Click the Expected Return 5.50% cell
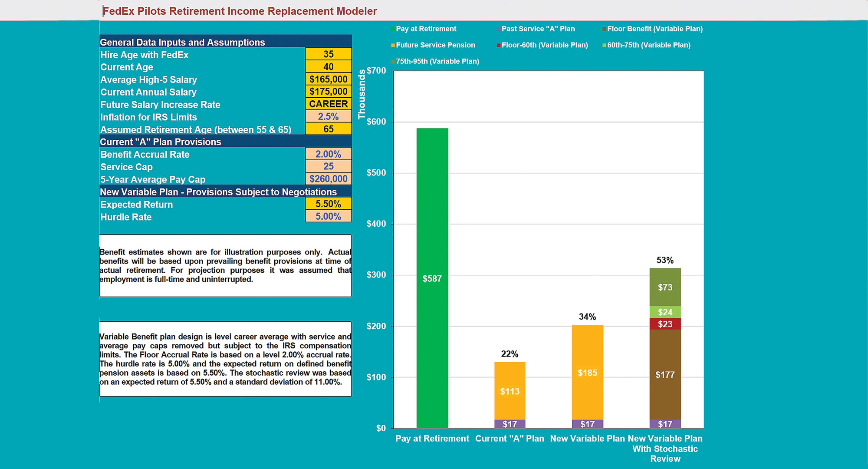Image resolution: width=868 pixels, height=469 pixels. coord(329,204)
